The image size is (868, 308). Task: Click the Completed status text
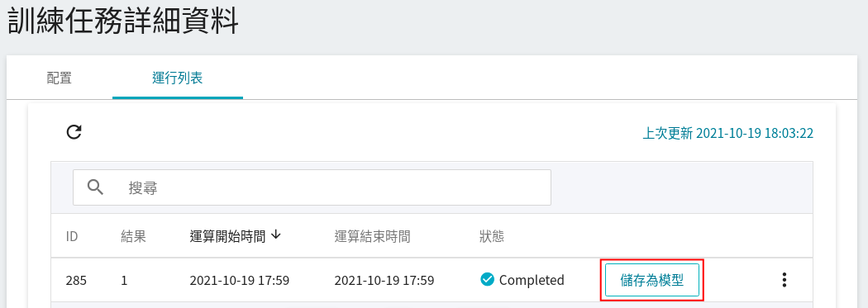point(532,281)
